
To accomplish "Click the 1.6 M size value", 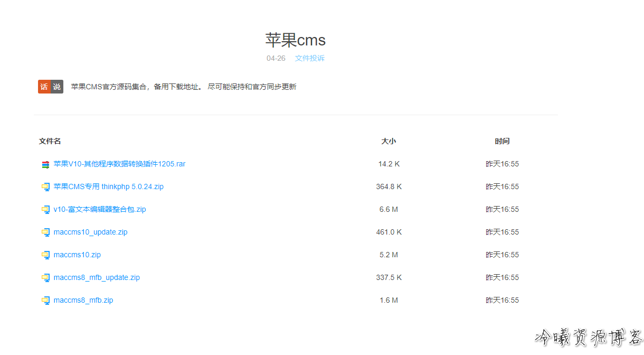I will (x=389, y=300).
